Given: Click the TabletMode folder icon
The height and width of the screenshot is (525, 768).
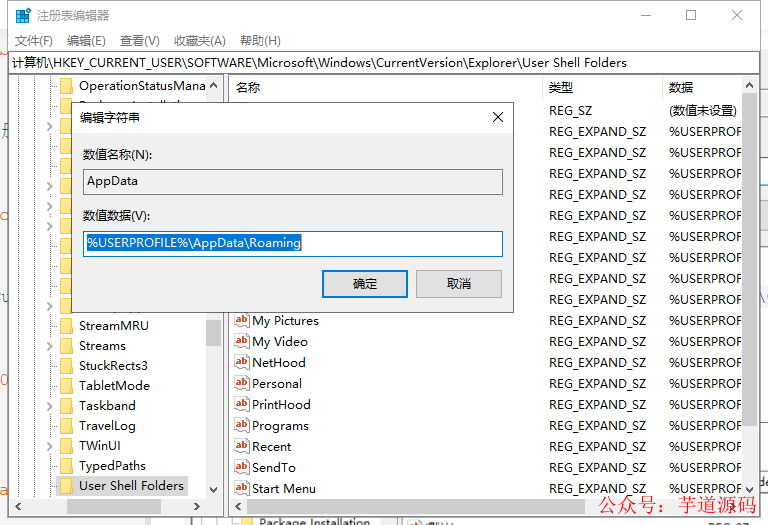Looking at the screenshot, I should point(66,386).
